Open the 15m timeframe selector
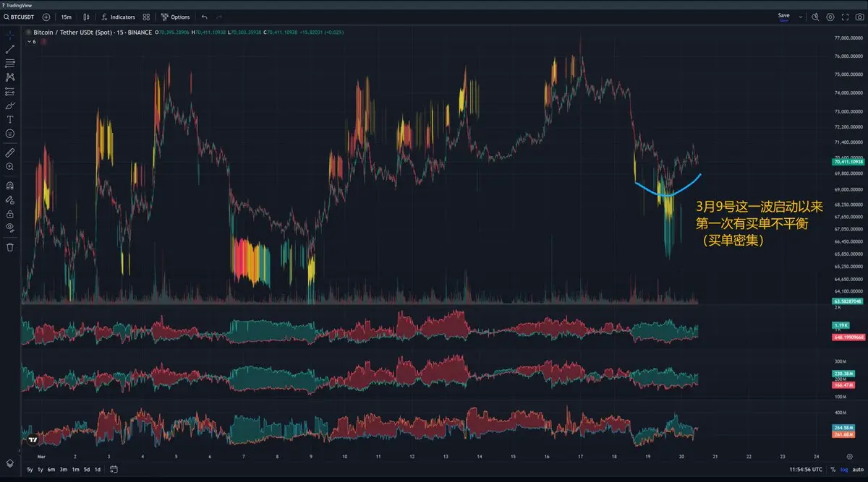The image size is (868, 482). 67,17
